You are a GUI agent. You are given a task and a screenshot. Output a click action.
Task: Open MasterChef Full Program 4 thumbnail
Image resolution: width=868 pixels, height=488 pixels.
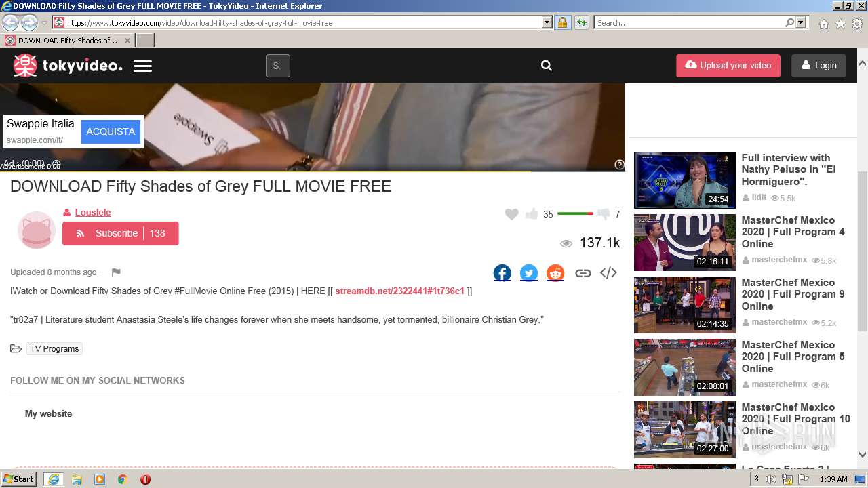[x=685, y=243]
